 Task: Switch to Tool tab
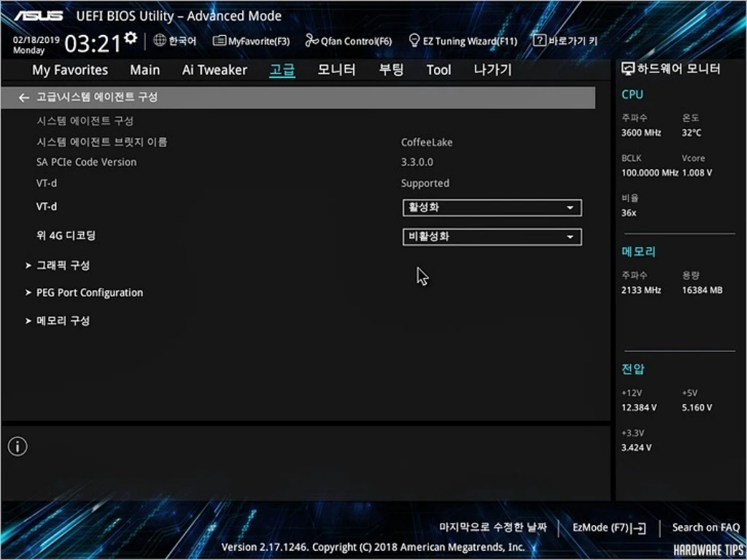438,70
